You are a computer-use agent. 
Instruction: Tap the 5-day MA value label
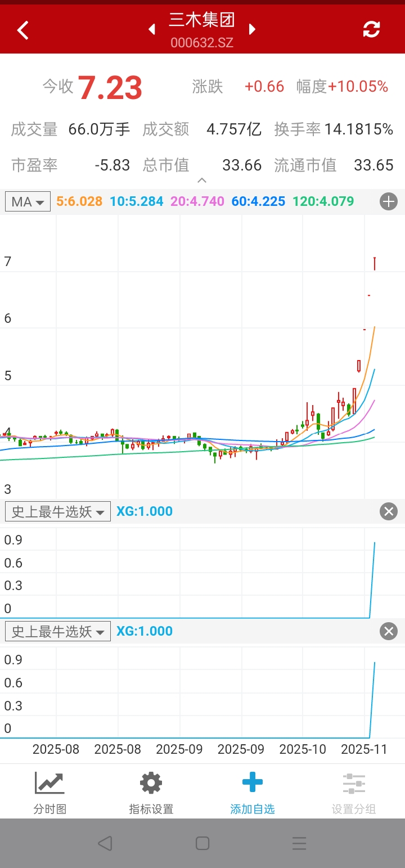(x=79, y=201)
